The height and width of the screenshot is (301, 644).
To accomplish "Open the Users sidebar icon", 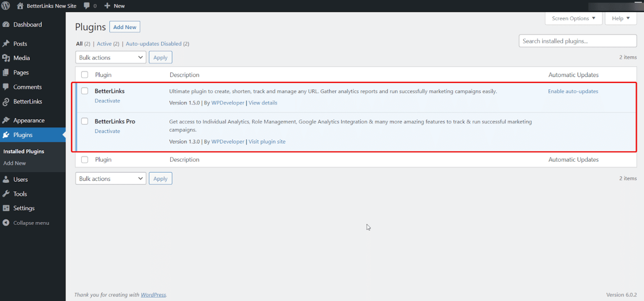I will 6,179.
